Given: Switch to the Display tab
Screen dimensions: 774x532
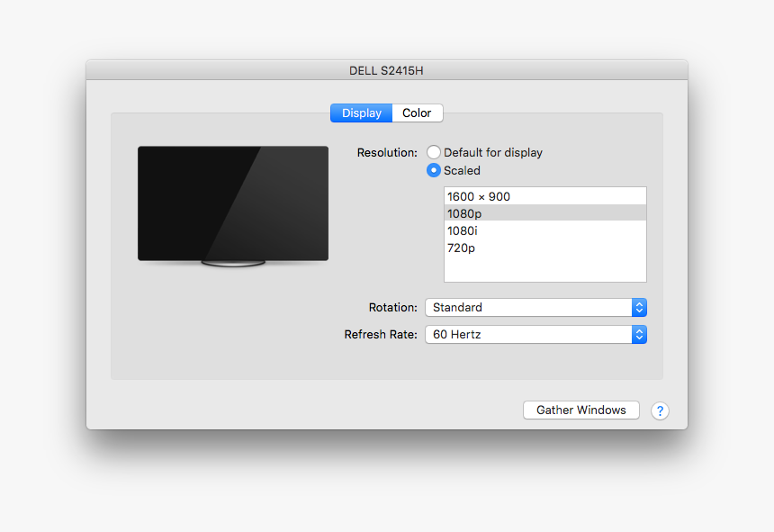Looking at the screenshot, I should [360, 113].
